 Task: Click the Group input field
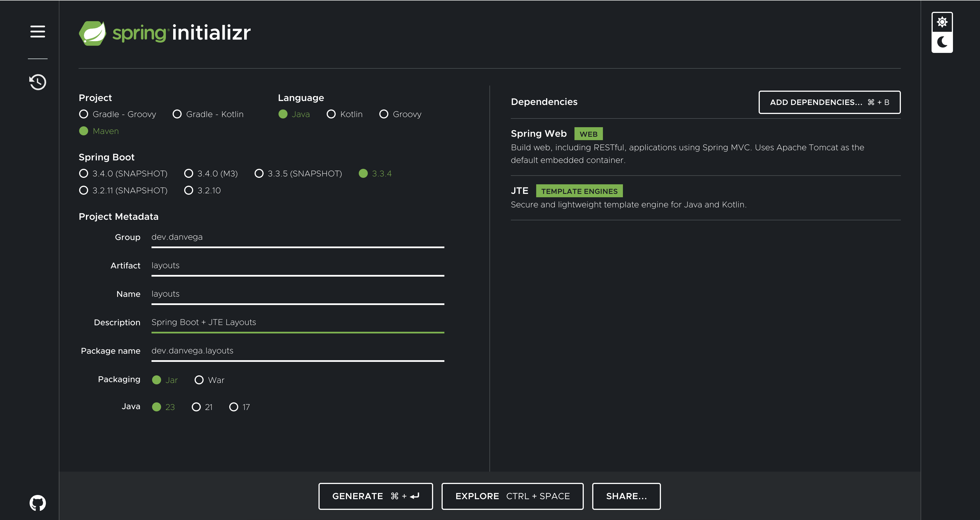[297, 237]
